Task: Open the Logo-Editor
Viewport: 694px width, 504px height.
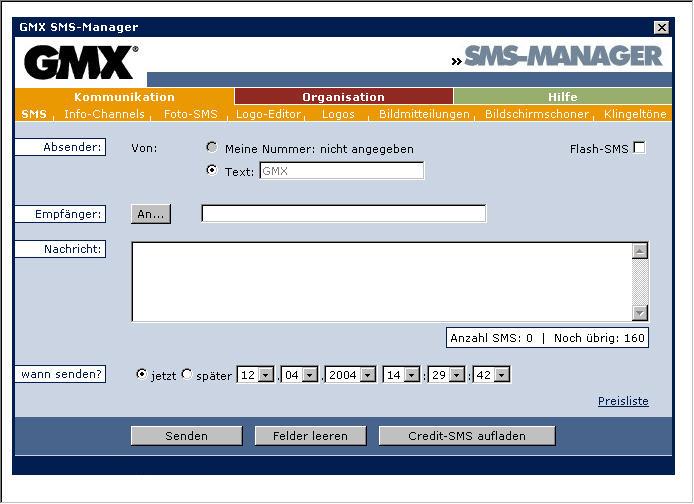Action: (x=268, y=114)
